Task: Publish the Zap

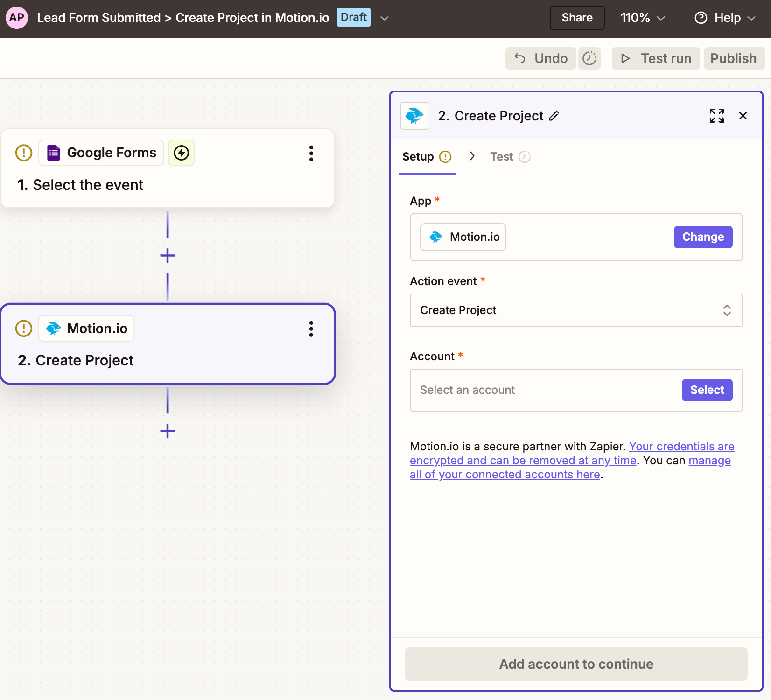Action: pos(734,58)
